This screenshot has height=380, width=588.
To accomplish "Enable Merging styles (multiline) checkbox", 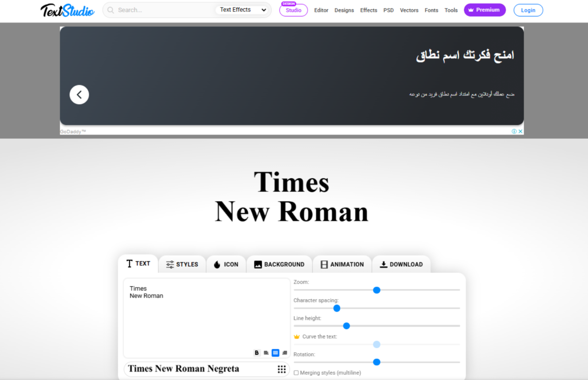I will click(x=296, y=373).
